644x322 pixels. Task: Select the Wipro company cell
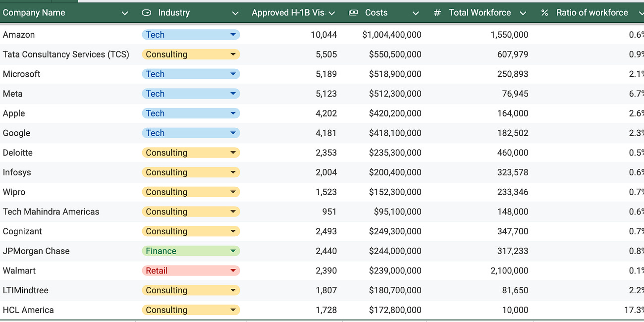point(67,192)
